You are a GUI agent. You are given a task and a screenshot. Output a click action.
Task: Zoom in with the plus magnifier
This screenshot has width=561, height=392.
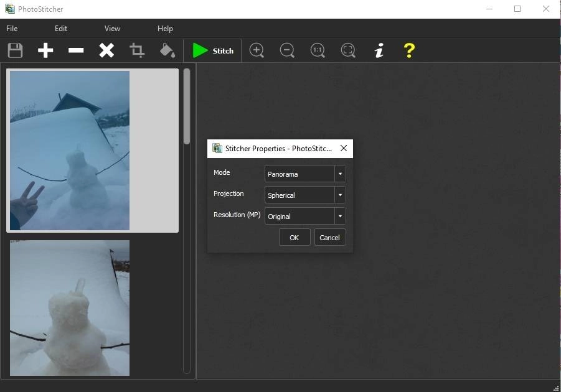coord(257,50)
